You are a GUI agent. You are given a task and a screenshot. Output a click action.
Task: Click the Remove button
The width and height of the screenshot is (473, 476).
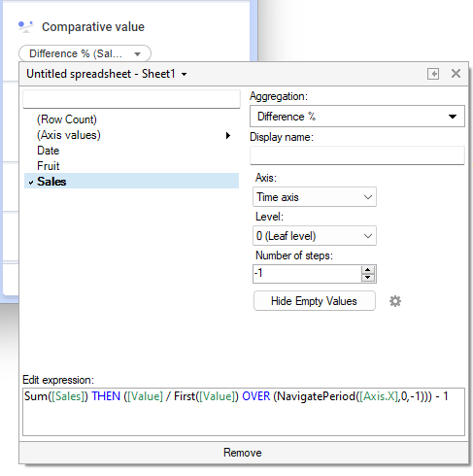point(244,453)
